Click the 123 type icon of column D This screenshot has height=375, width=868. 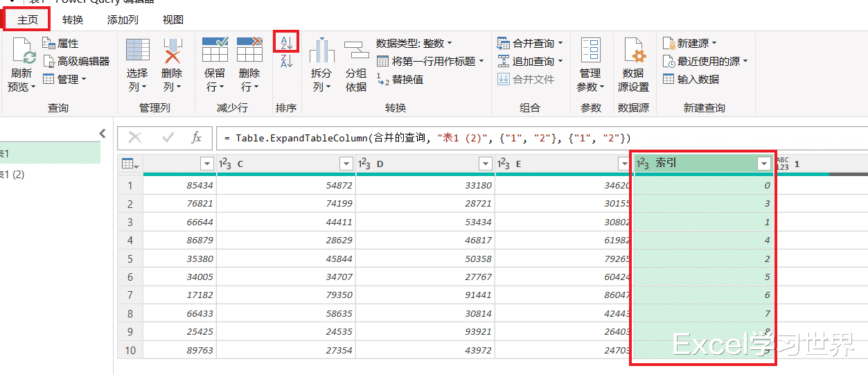[x=364, y=164]
